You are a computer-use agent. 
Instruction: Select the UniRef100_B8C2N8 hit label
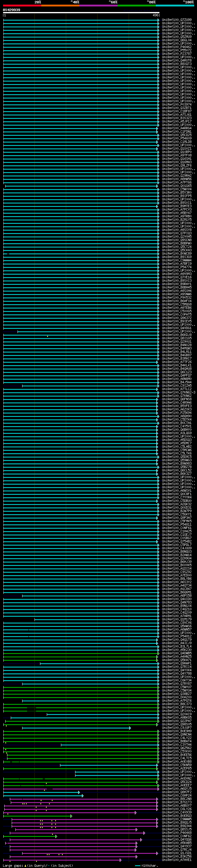tap(177, 799)
